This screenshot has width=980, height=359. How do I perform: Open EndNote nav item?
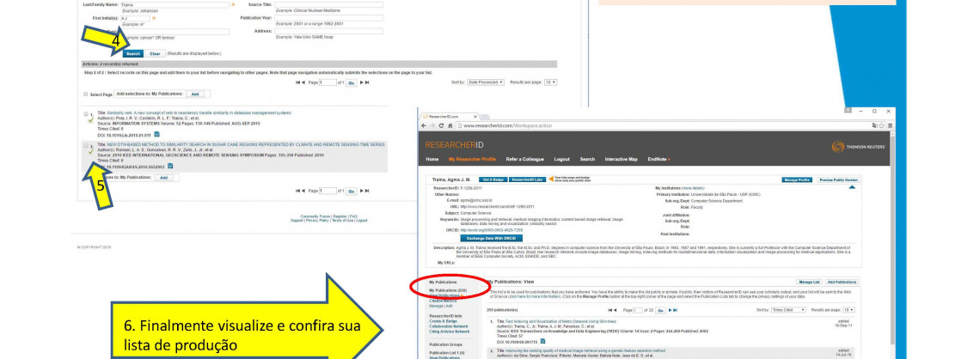coord(658,159)
